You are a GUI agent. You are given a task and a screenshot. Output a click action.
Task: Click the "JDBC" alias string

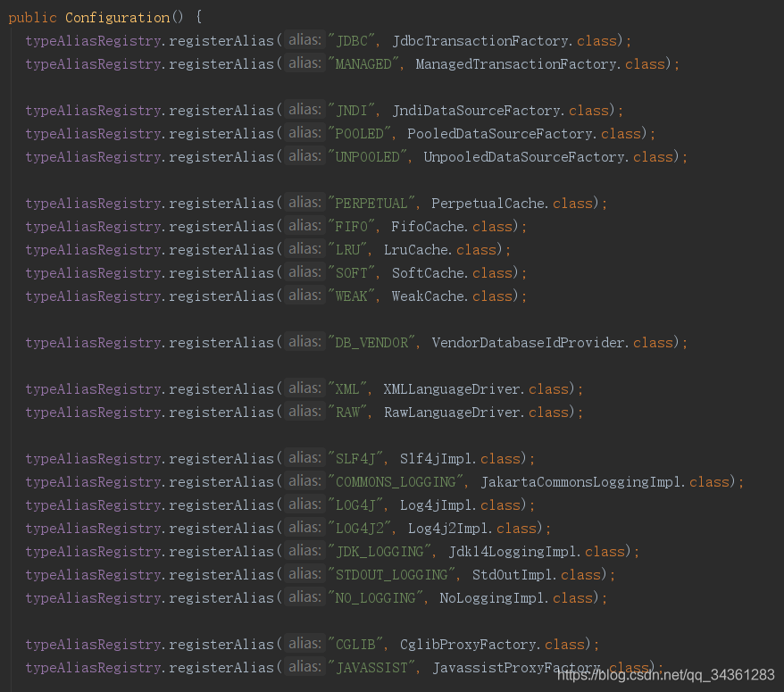pyautogui.click(x=352, y=40)
